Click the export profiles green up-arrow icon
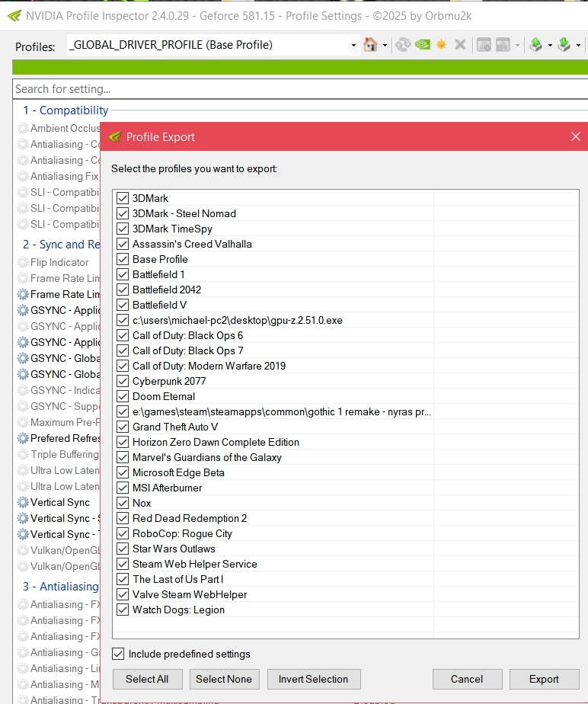Image resolution: width=588 pixels, height=704 pixels. (535, 45)
